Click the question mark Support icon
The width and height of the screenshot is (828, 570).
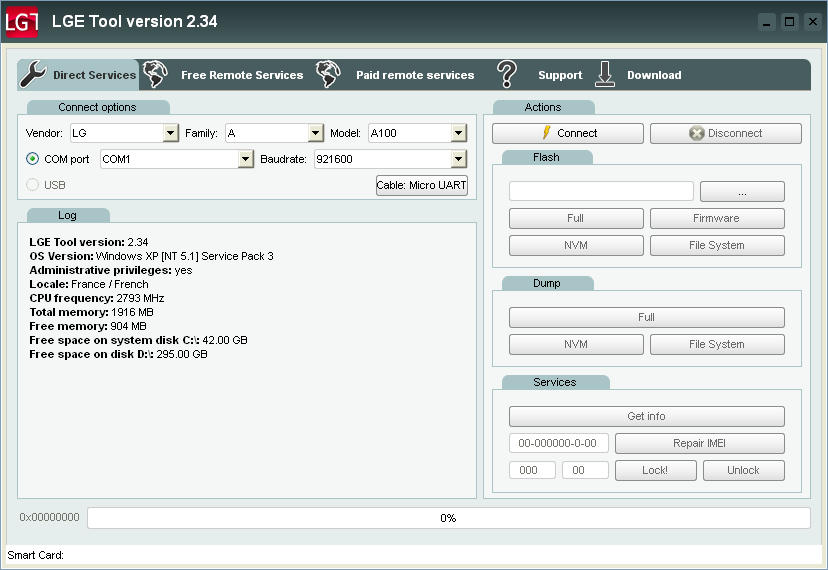tap(507, 74)
